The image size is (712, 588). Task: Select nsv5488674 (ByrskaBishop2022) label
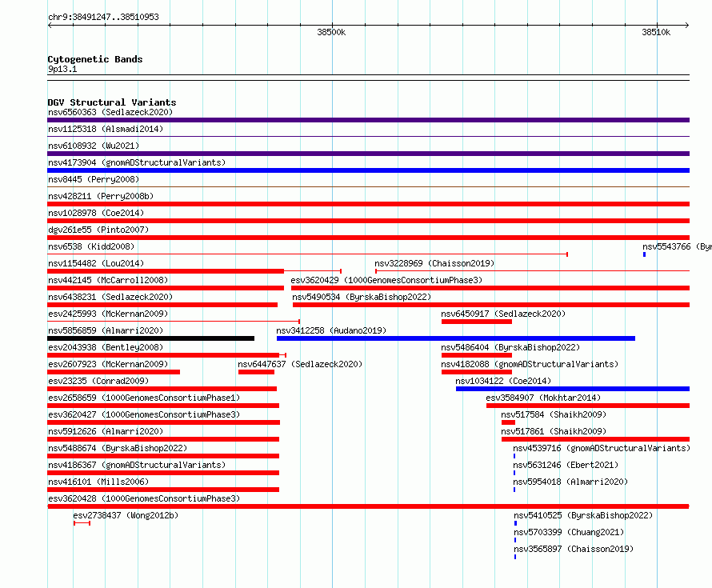118,448
